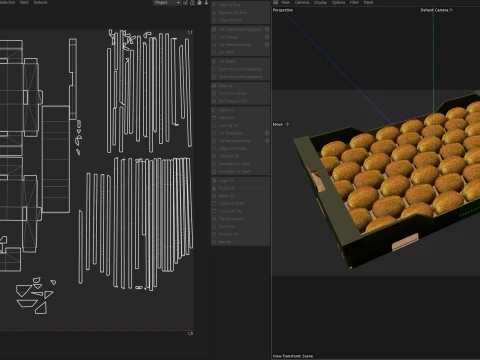
Task: Open options gear for UV Rectangularize
Action: tap(267, 141)
